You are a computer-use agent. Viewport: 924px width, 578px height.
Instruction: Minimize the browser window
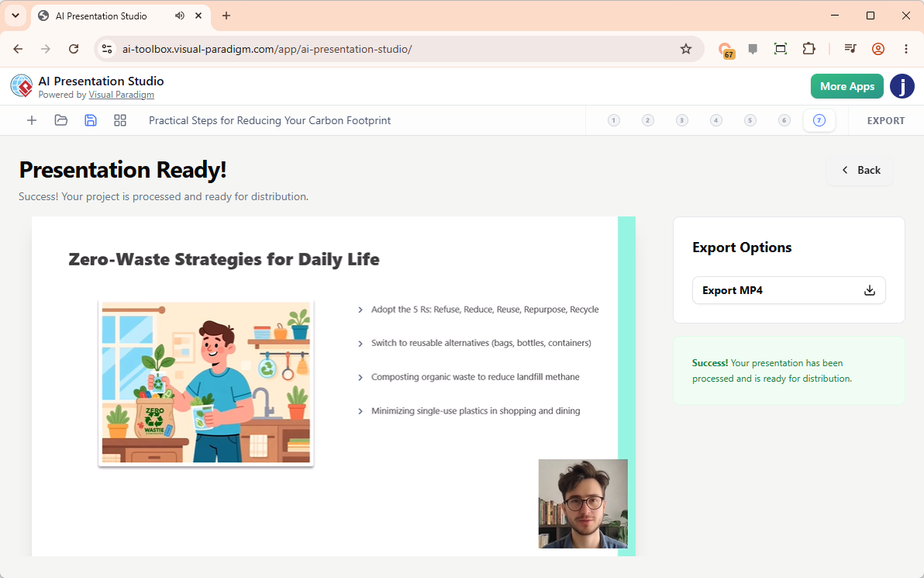pos(834,16)
